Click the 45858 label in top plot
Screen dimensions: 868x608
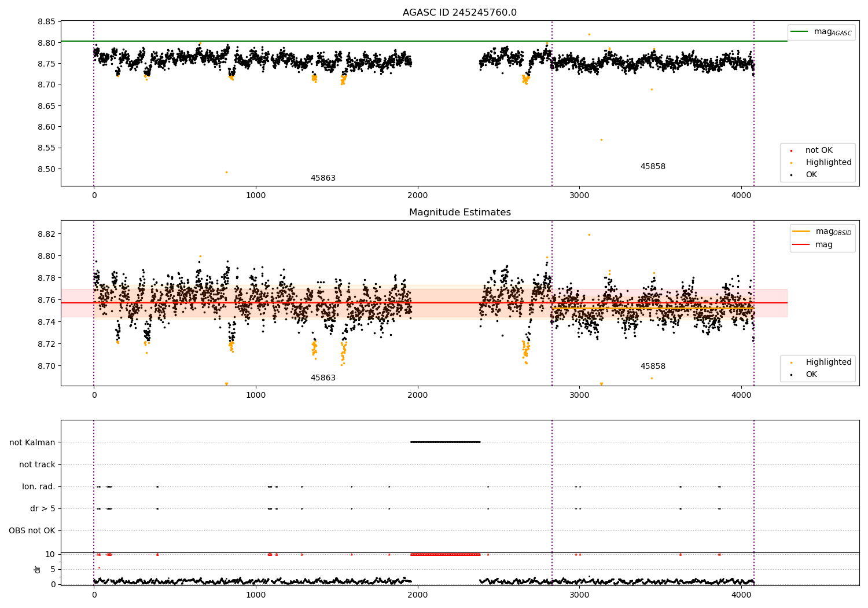click(653, 167)
